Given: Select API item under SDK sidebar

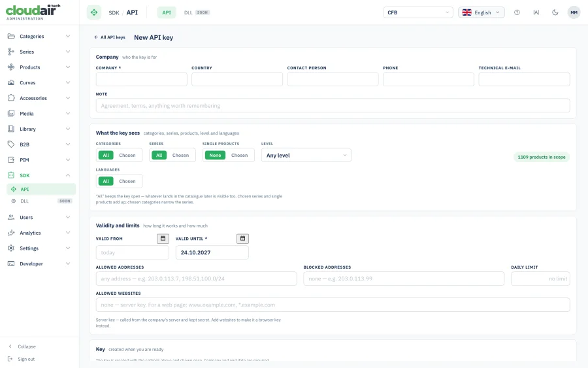Looking at the screenshot, I should tap(41, 189).
